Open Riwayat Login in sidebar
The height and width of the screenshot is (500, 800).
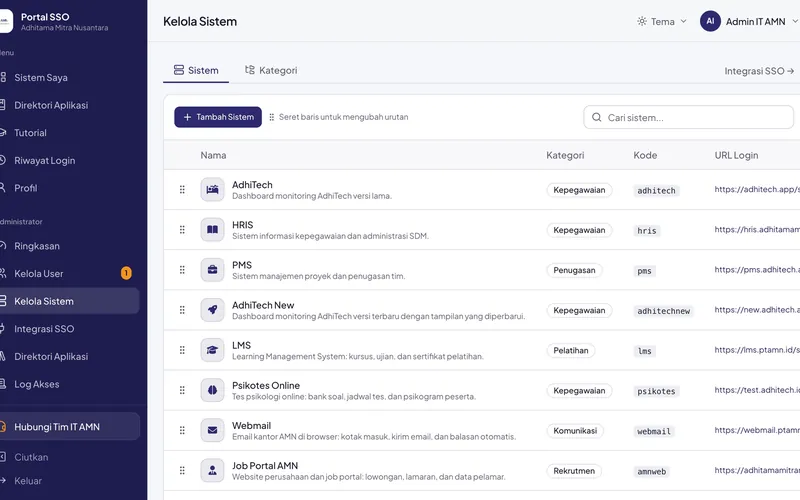[x=69, y=160]
